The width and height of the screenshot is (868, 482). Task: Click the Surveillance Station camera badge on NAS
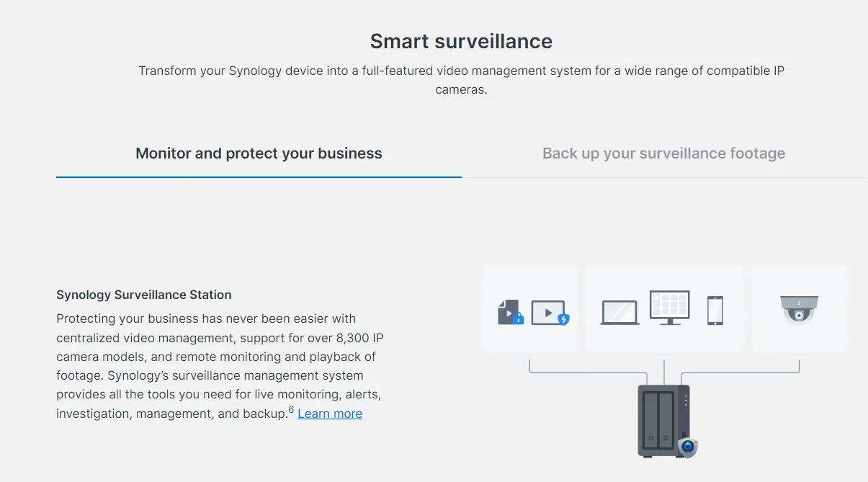click(x=688, y=447)
